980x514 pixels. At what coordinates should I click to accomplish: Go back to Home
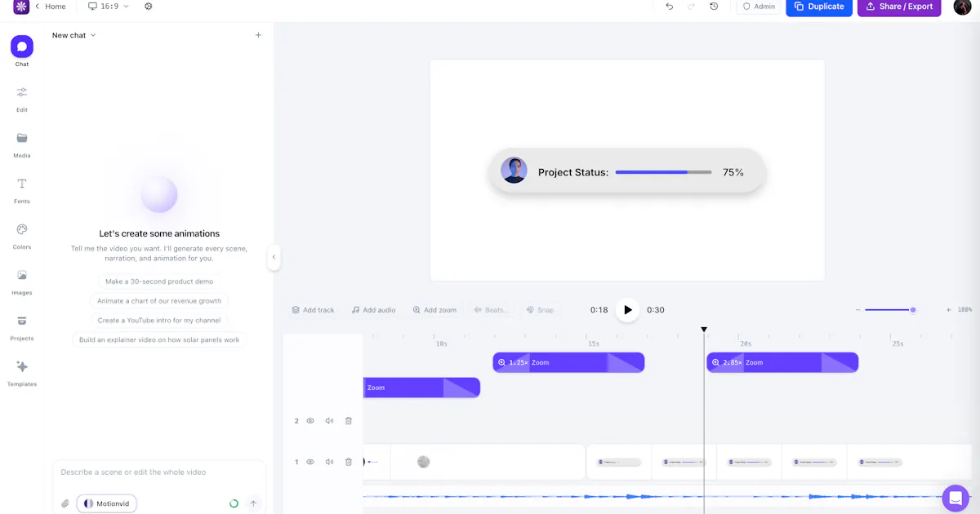click(x=51, y=7)
